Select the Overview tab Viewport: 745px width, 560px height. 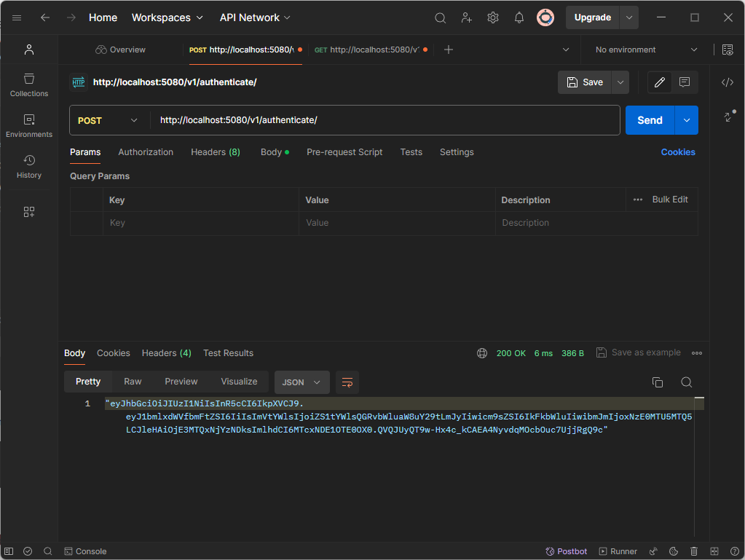pyautogui.click(x=121, y=50)
